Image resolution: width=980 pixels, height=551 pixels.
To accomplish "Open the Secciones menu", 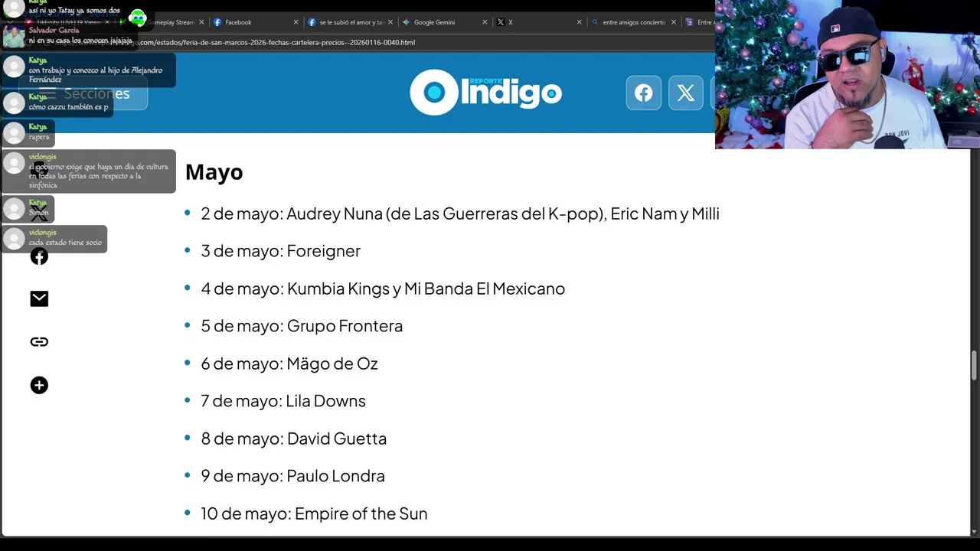I will [x=84, y=93].
